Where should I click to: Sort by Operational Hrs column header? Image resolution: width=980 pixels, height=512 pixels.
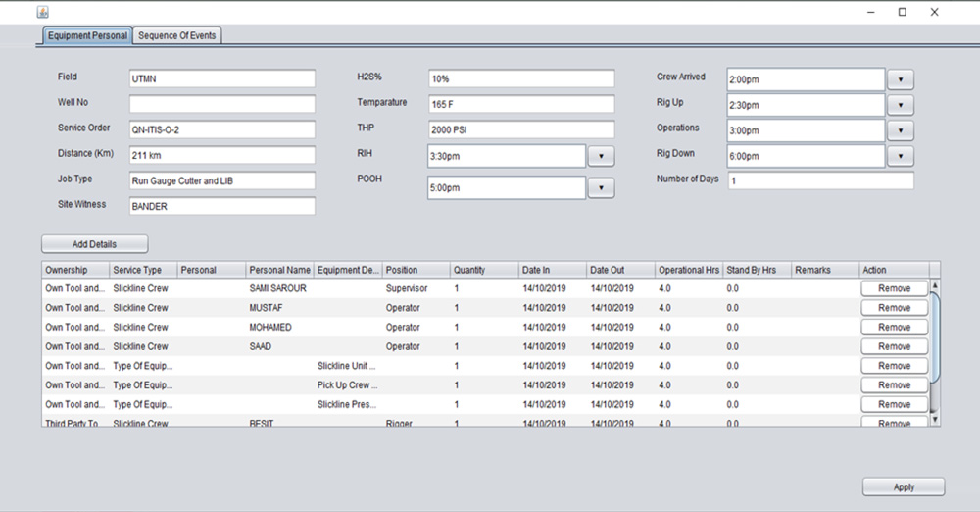click(x=688, y=270)
